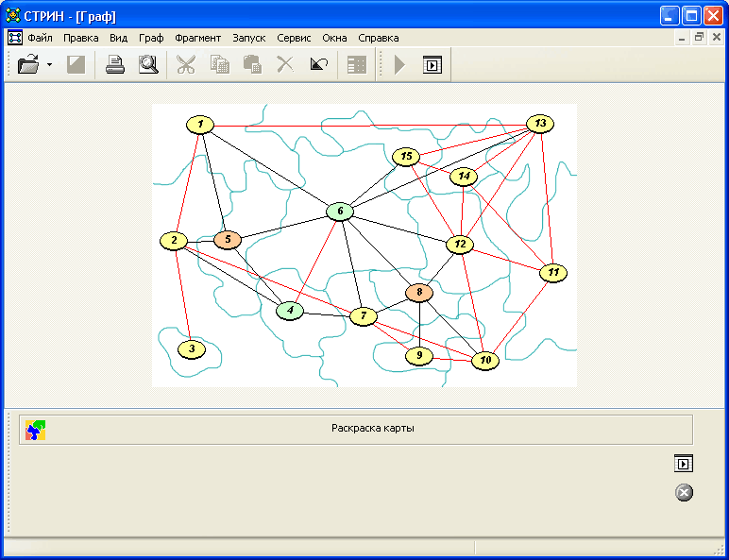Maximize the СТРИН application window
The image size is (729, 560).
[691, 16]
